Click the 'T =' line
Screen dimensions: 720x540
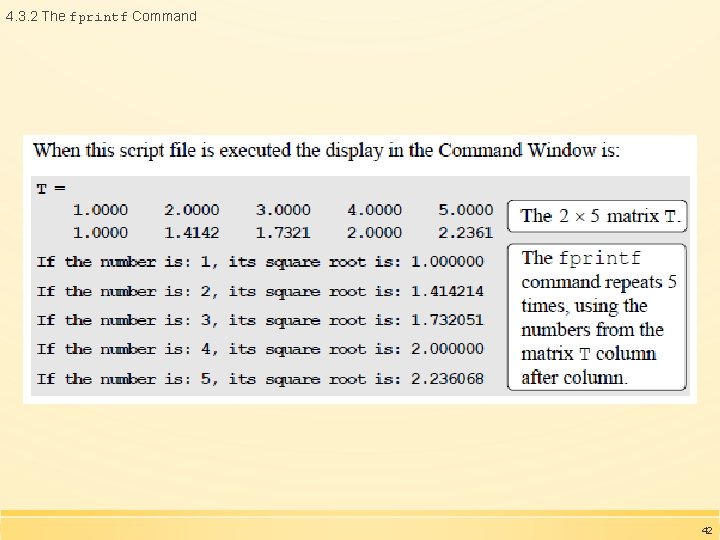tap(51, 189)
